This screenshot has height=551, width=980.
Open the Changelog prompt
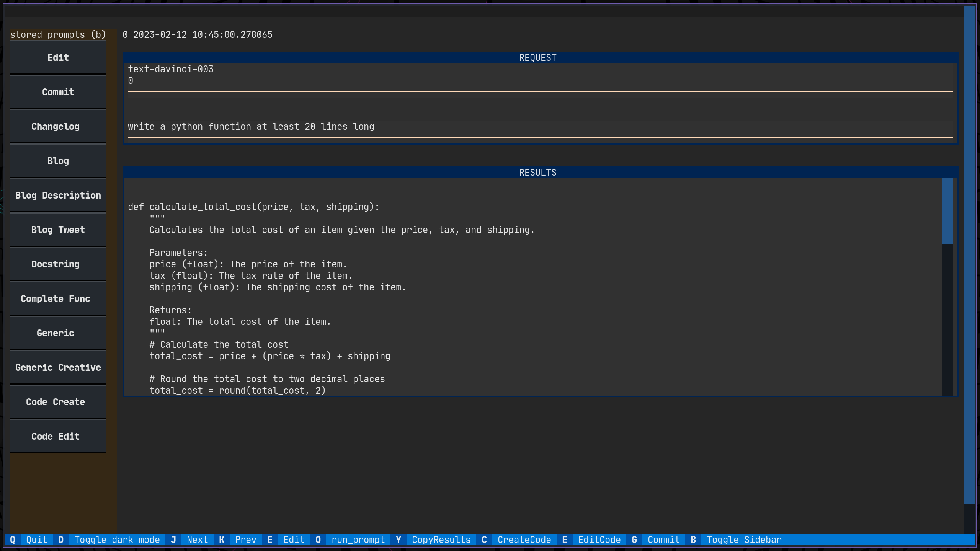58,126
